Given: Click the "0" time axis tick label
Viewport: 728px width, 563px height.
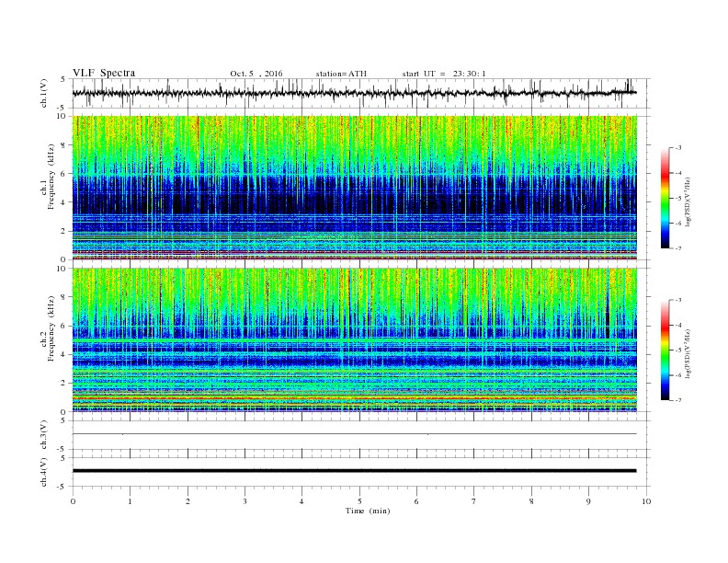Looking at the screenshot, I should point(73,501).
